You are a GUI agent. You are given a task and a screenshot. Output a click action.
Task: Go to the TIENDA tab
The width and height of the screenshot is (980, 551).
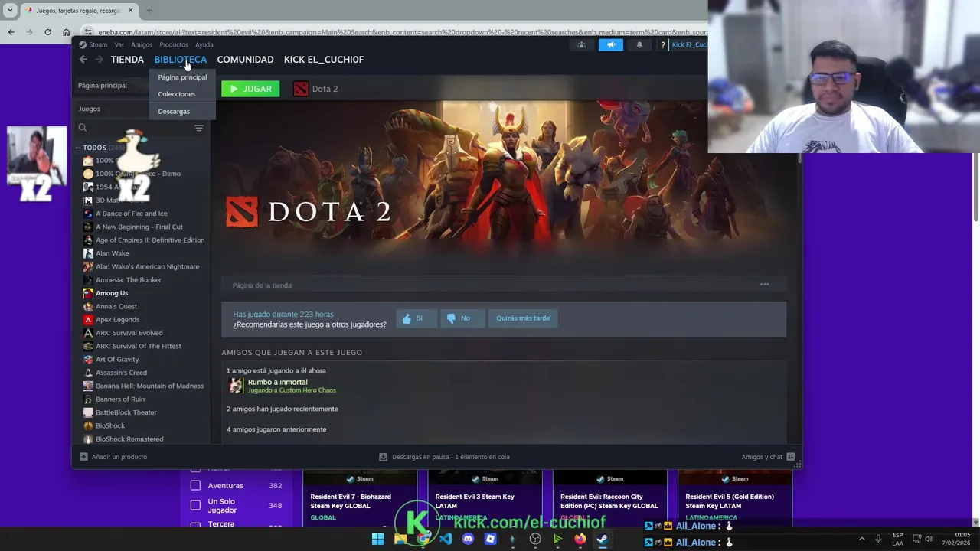point(127,59)
